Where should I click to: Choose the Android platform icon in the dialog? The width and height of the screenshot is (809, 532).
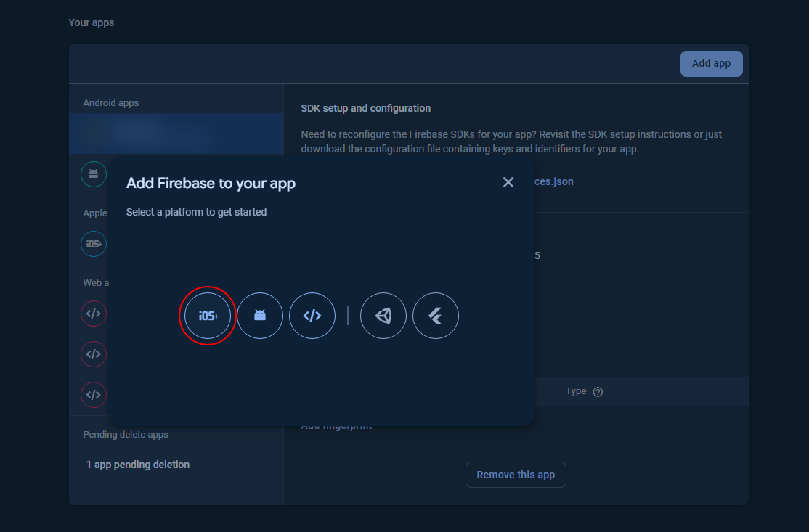click(260, 316)
